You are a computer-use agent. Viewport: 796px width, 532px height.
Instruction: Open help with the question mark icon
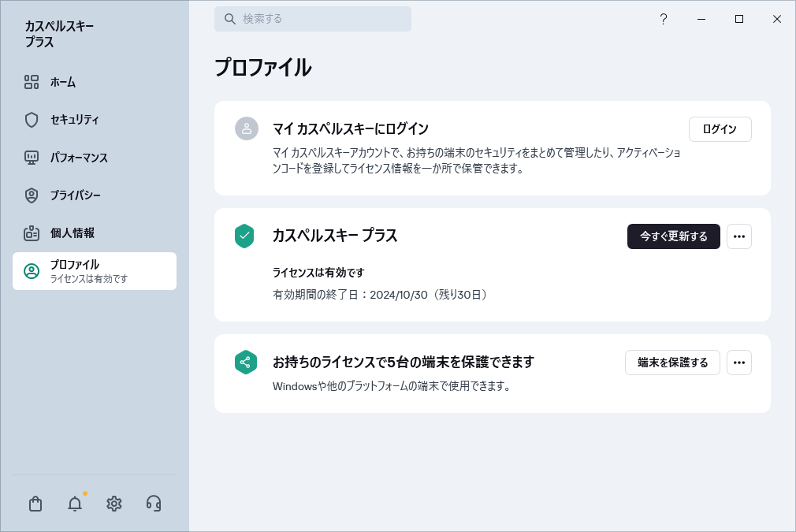point(664,19)
